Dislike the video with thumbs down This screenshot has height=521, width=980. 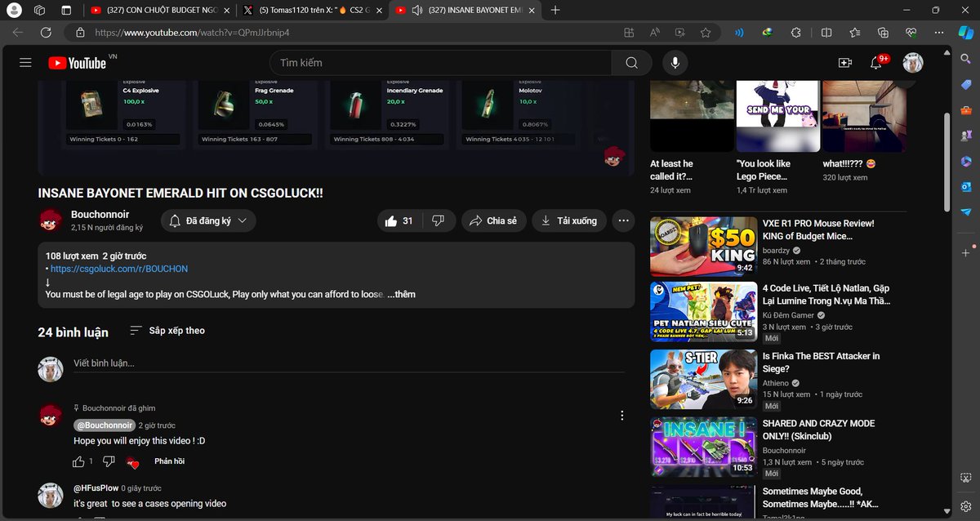[438, 220]
